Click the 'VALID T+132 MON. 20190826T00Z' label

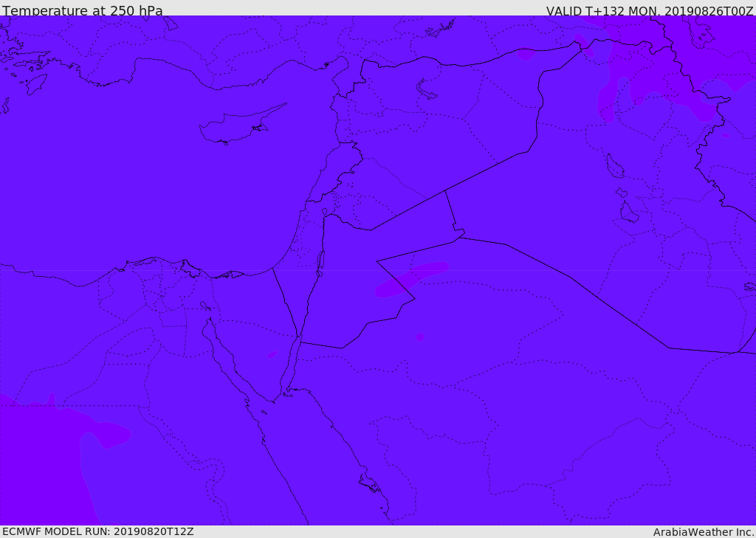(x=650, y=10)
